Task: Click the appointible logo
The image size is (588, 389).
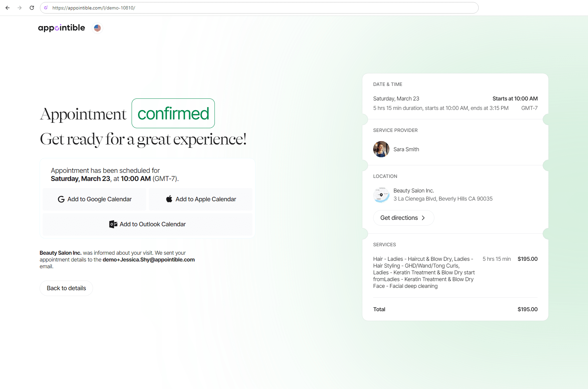Action: point(62,28)
